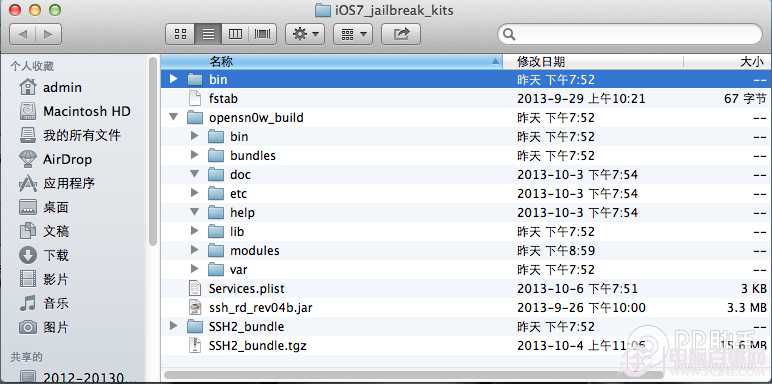Select the opensn0w_build folder icon

tap(195, 118)
